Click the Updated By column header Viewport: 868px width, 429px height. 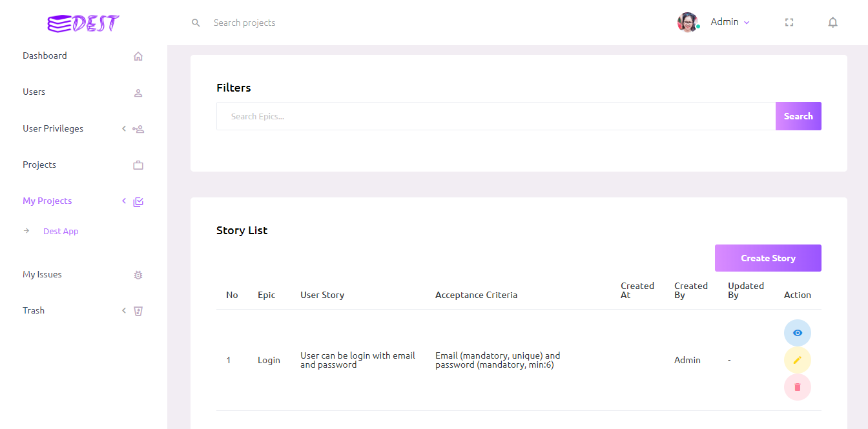746,290
